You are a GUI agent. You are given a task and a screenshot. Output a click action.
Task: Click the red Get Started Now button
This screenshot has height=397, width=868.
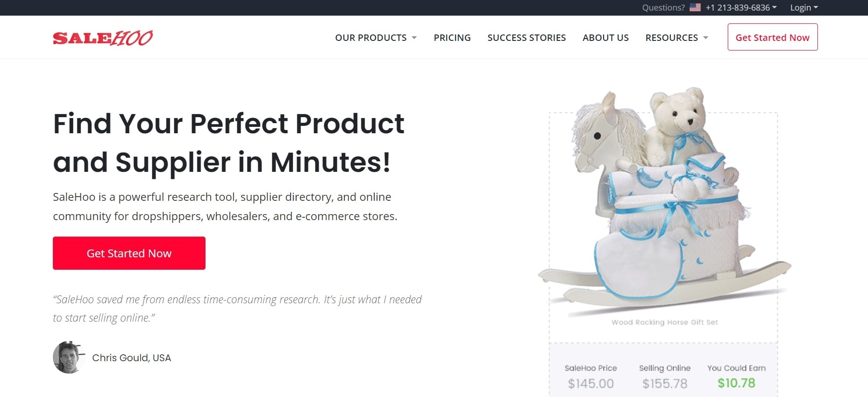129,253
